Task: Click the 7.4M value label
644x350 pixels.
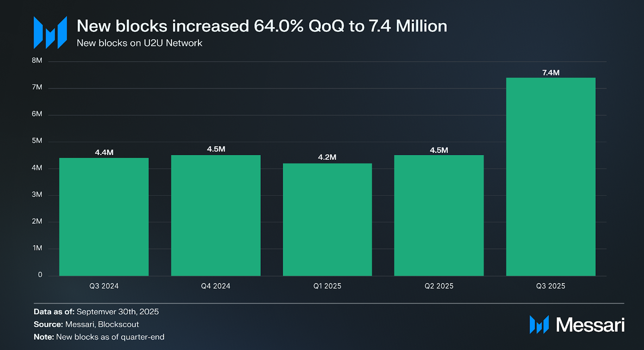Action: pyautogui.click(x=550, y=73)
